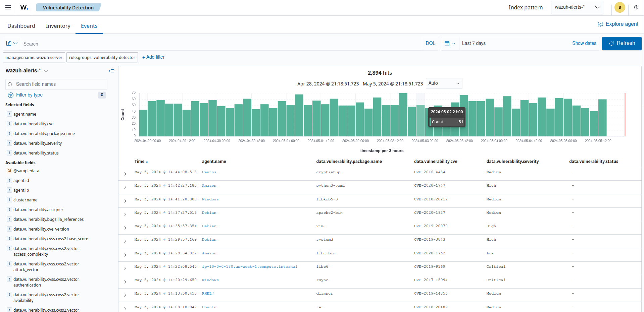Screen dimensions: 644x312
Task: Collapse the fields sidebar with the arrow icon
Action: pyautogui.click(x=111, y=71)
